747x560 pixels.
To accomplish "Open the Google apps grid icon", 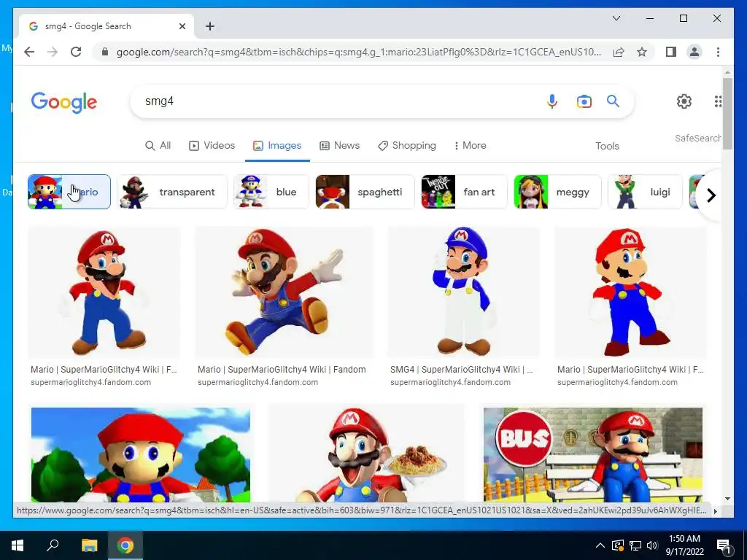I will pos(718,101).
